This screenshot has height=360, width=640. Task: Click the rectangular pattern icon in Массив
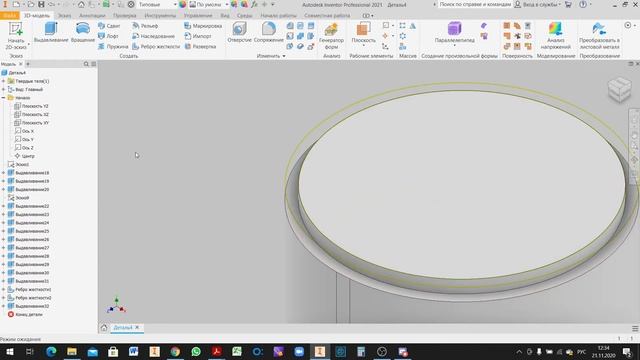(402, 26)
